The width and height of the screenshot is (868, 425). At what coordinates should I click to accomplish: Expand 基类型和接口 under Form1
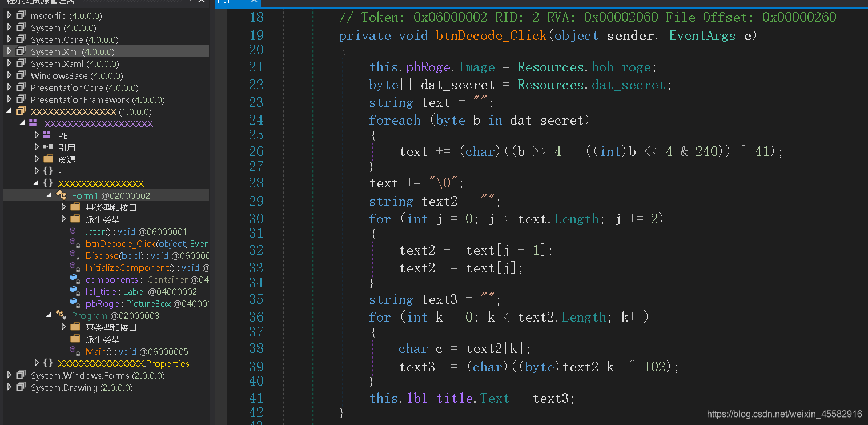click(x=63, y=207)
